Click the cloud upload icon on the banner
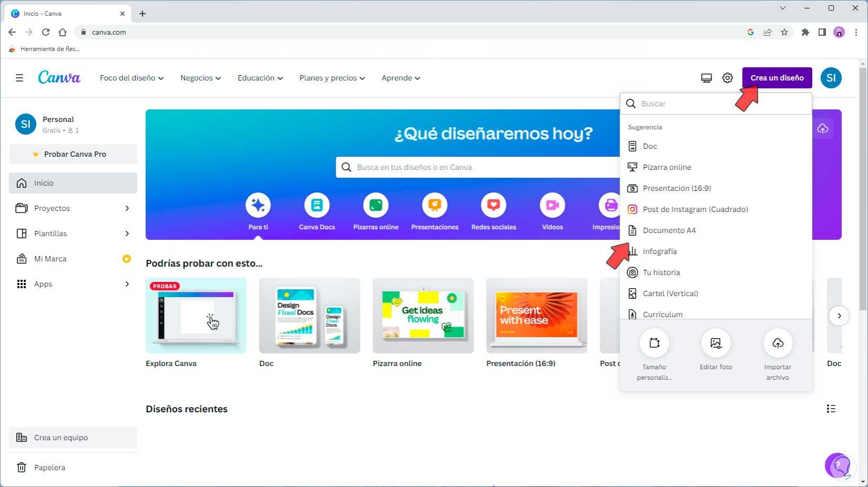Screen dimensions: 868x487 coord(823,129)
